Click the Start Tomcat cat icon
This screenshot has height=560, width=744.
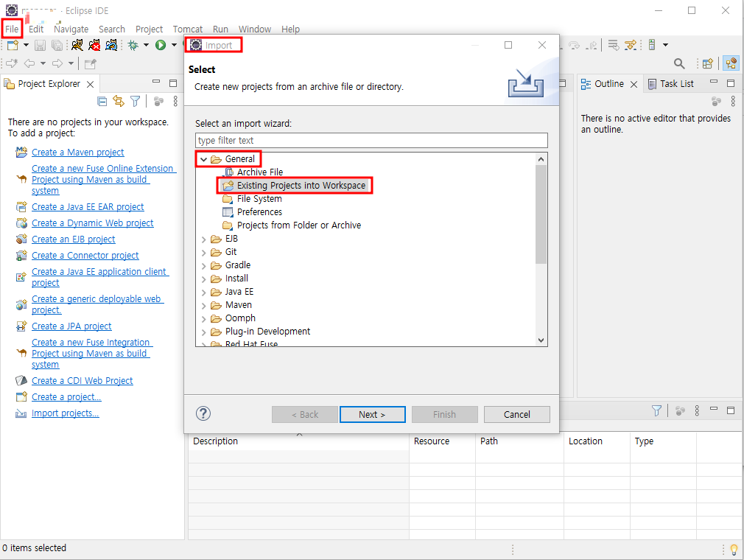(x=77, y=45)
